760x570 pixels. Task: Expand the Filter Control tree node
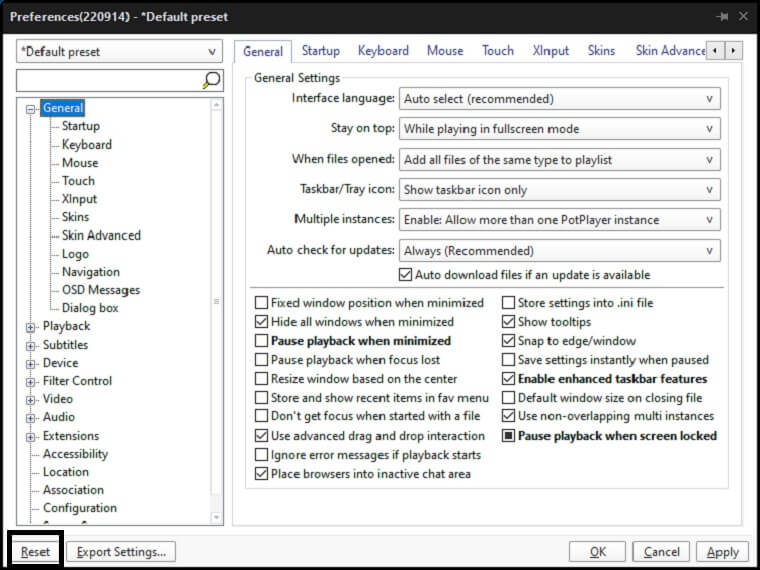[x=31, y=382]
